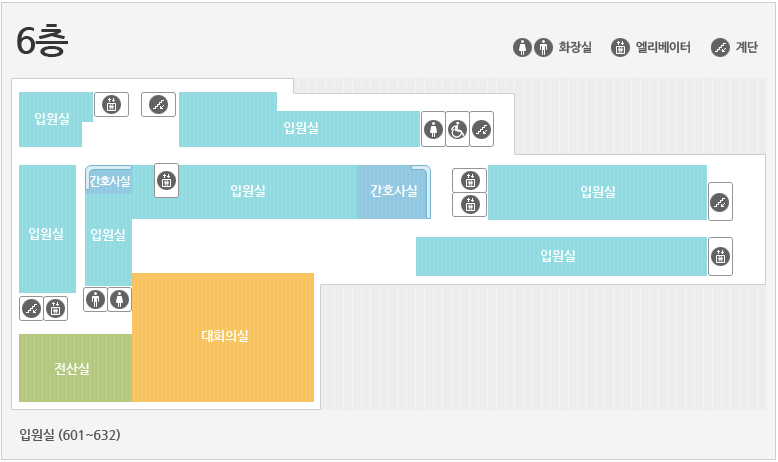Click the darker blue 간호사실 in the center
The image size is (778, 462).
pyautogui.click(x=393, y=192)
